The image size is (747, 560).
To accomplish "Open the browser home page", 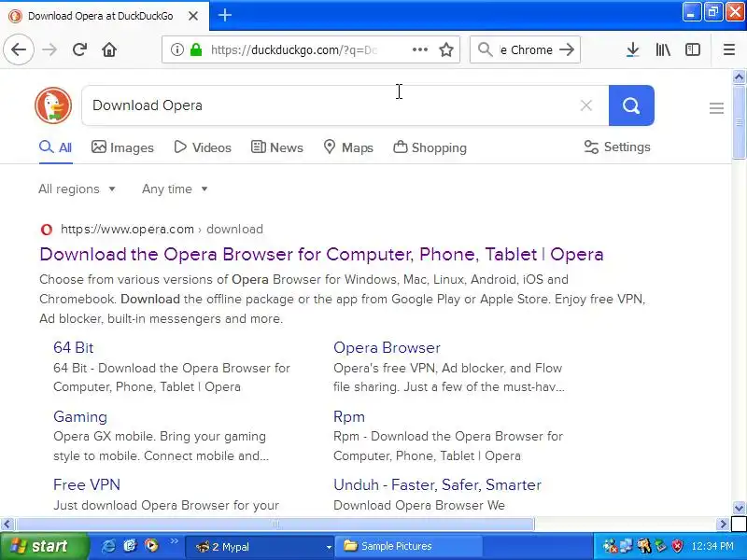I will click(x=109, y=49).
